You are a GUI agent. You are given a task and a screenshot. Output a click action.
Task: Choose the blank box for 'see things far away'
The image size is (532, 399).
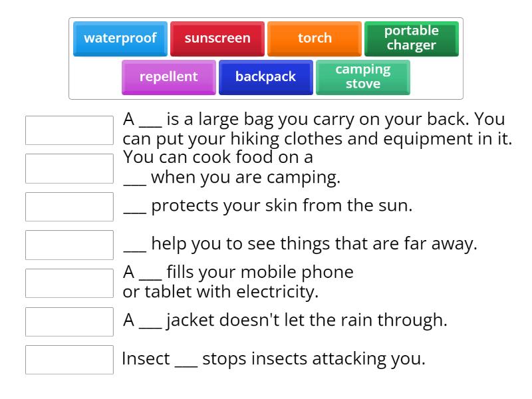tap(70, 245)
